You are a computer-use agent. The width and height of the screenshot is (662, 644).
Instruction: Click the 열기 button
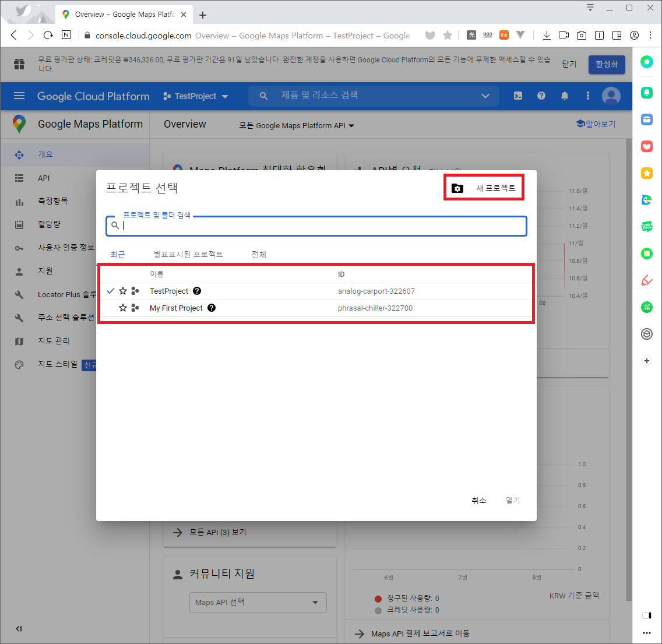513,501
